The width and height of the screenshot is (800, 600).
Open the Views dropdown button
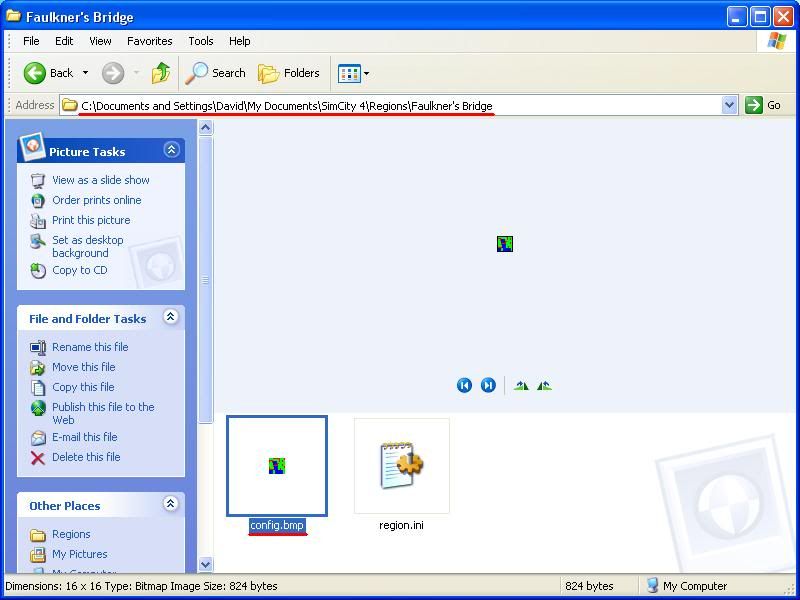point(353,73)
